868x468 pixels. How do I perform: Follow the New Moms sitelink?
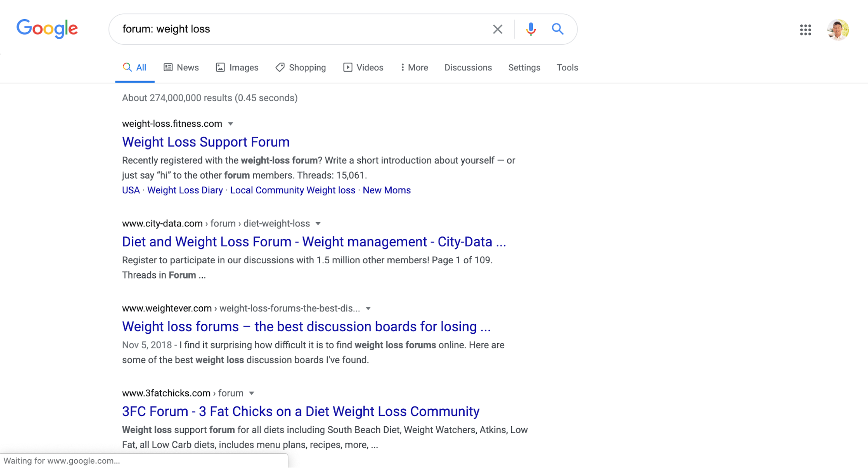(x=386, y=190)
